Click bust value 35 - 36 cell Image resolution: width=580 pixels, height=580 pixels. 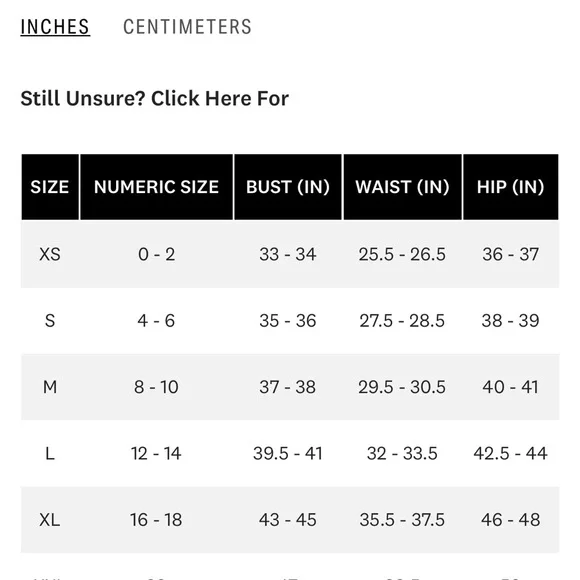(288, 321)
